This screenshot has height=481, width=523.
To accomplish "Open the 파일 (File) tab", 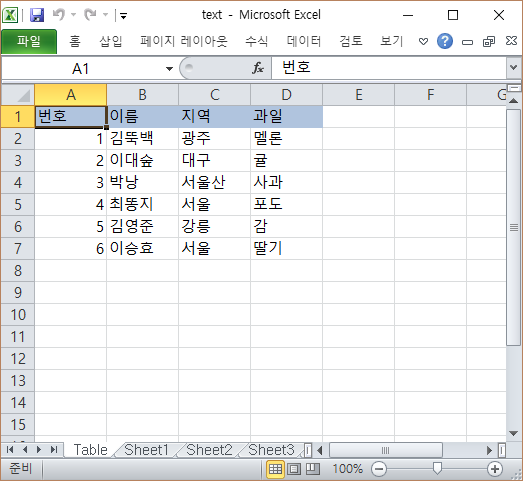I will (x=29, y=41).
